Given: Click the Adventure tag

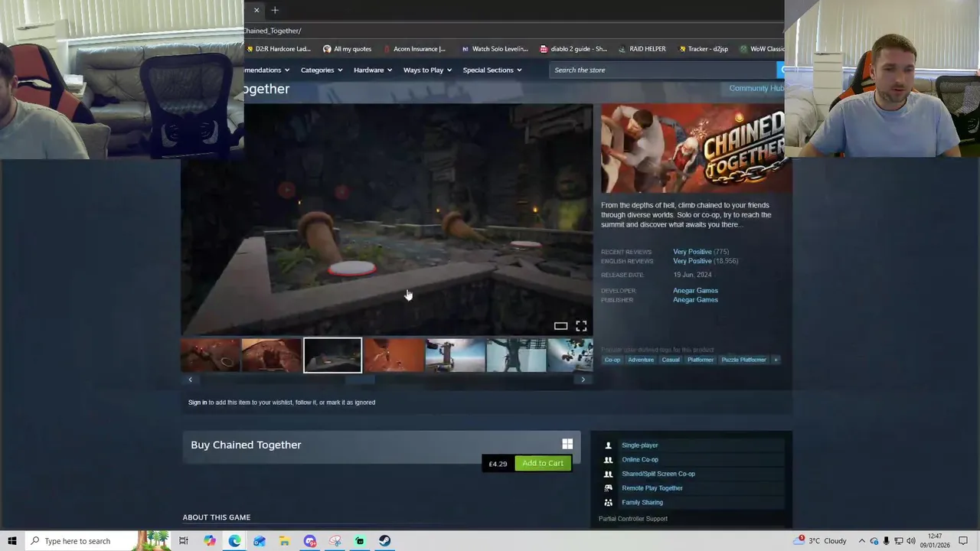Looking at the screenshot, I should (x=641, y=360).
